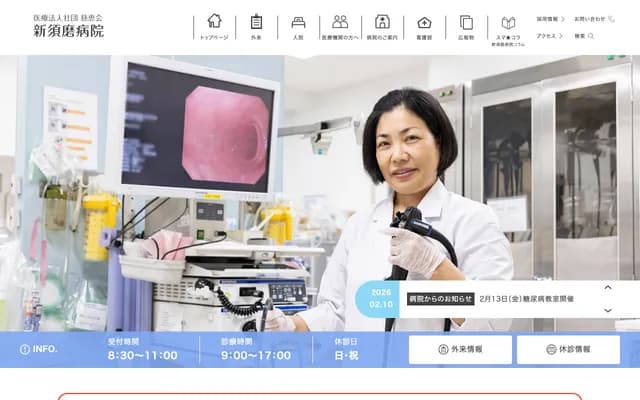Open the アクセス link
This screenshot has height=400, width=640.
[549, 36]
